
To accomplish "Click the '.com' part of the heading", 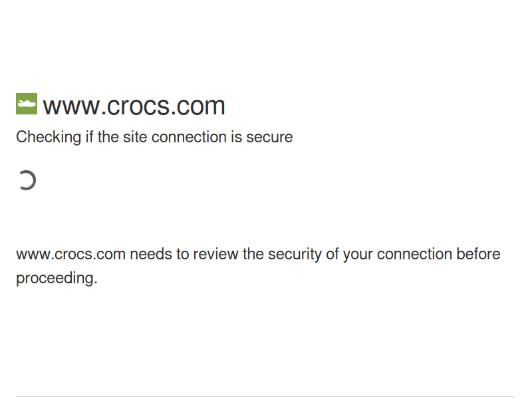I will click(x=197, y=106).
